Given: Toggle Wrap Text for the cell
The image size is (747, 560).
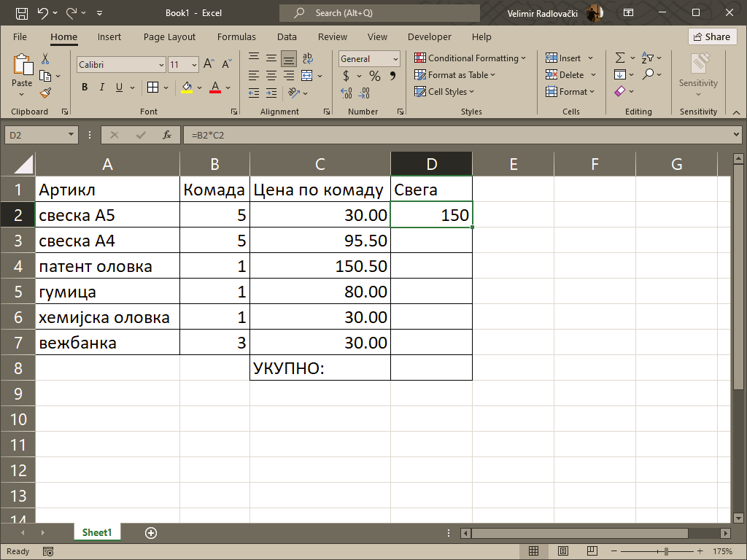Looking at the screenshot, I should 307,59.
